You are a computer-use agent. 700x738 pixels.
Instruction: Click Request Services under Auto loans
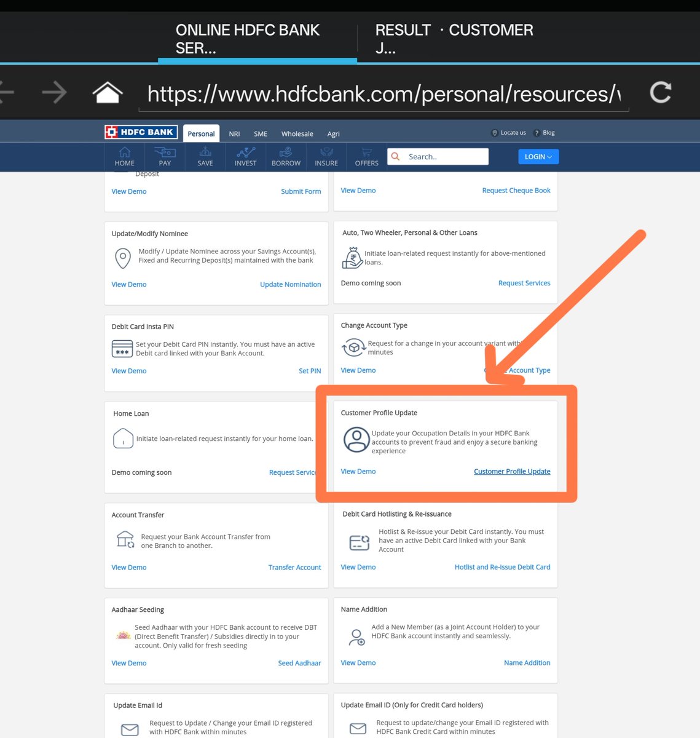pos(524,284)
